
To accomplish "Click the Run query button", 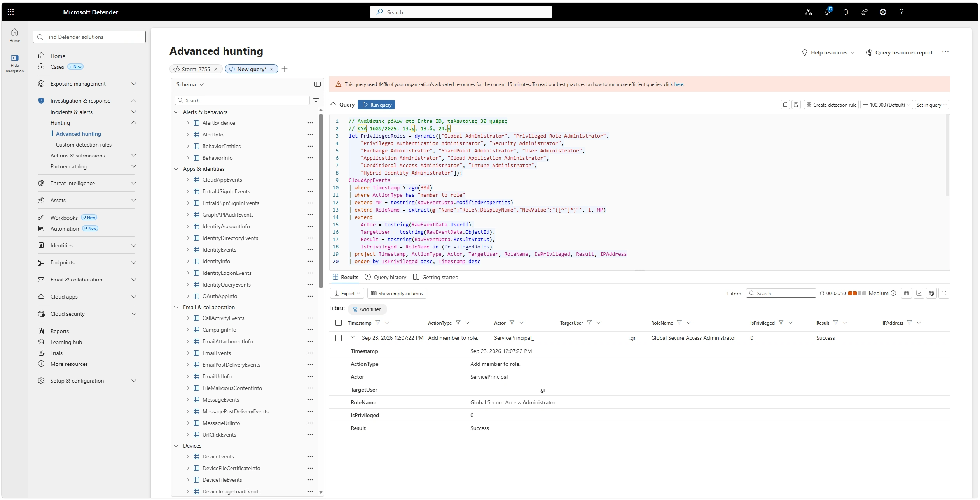I will coord(376,105).
